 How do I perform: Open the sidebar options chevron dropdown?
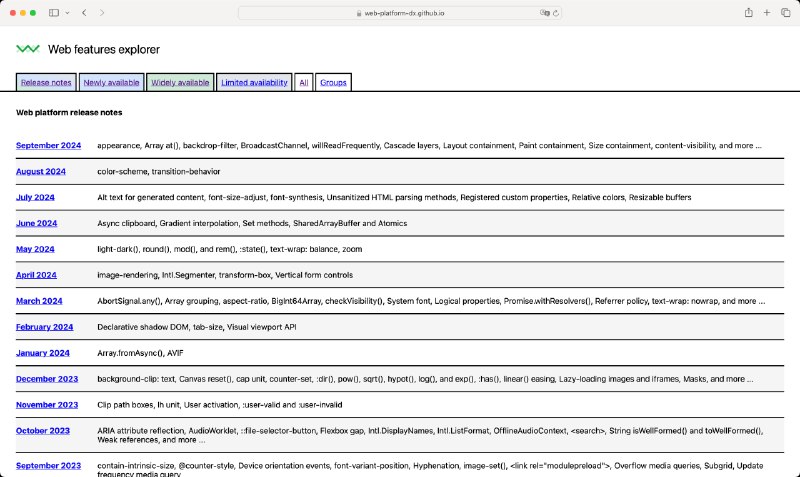pos(67,13)
